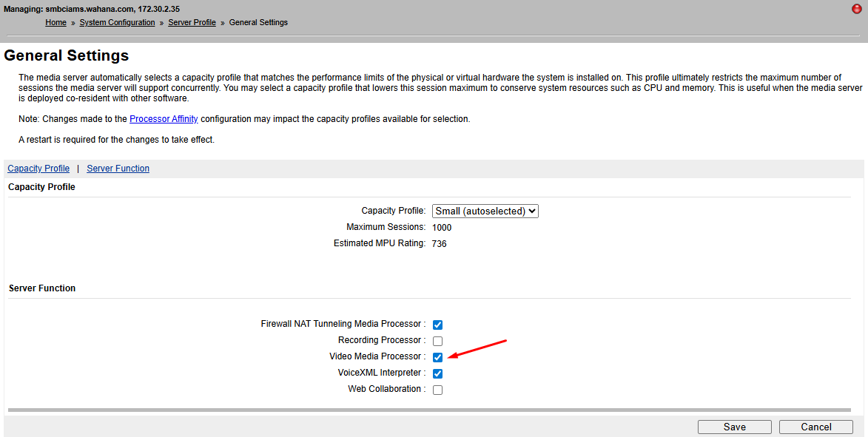Viewport: 868px width, 437px height.
Task: Click the Maximum Sessions value 1000
Action: tap(442, 228)
